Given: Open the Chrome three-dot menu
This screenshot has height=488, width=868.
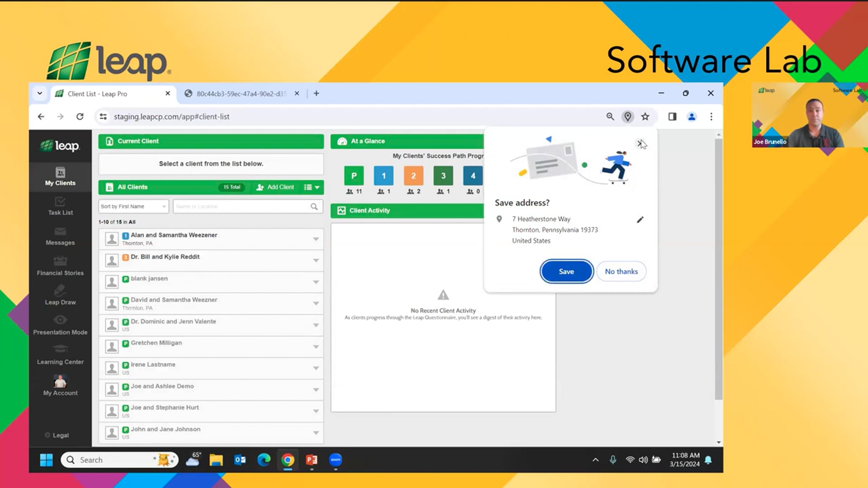Looking at the screenshot, I should (711, 117).
